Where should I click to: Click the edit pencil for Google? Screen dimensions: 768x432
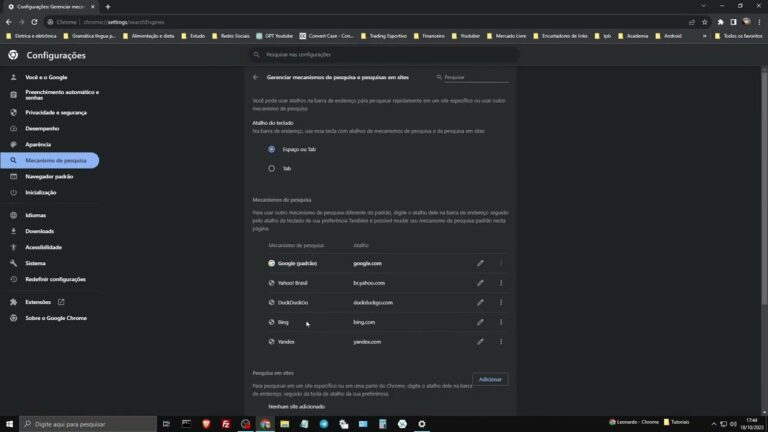[x=480, y=264]
